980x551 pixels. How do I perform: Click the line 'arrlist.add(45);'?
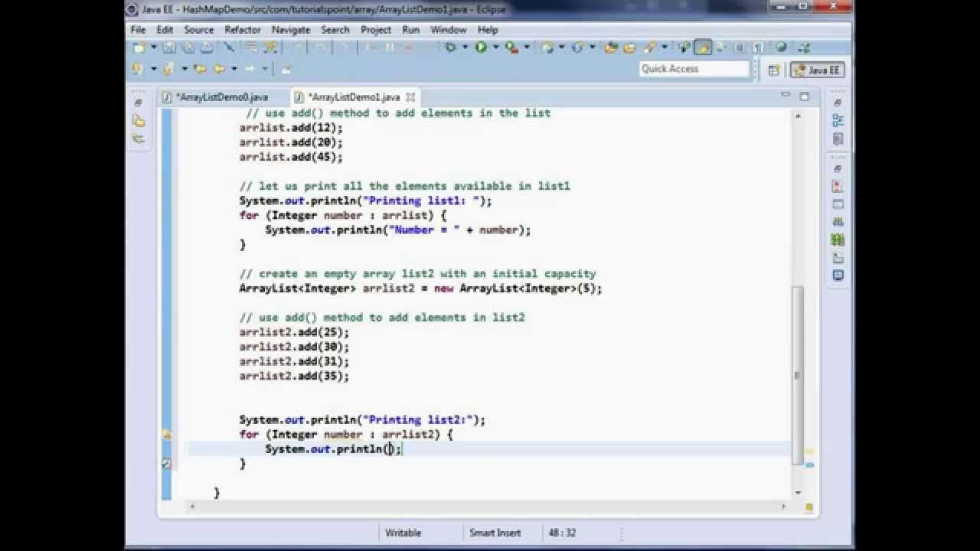coord(291,157)
